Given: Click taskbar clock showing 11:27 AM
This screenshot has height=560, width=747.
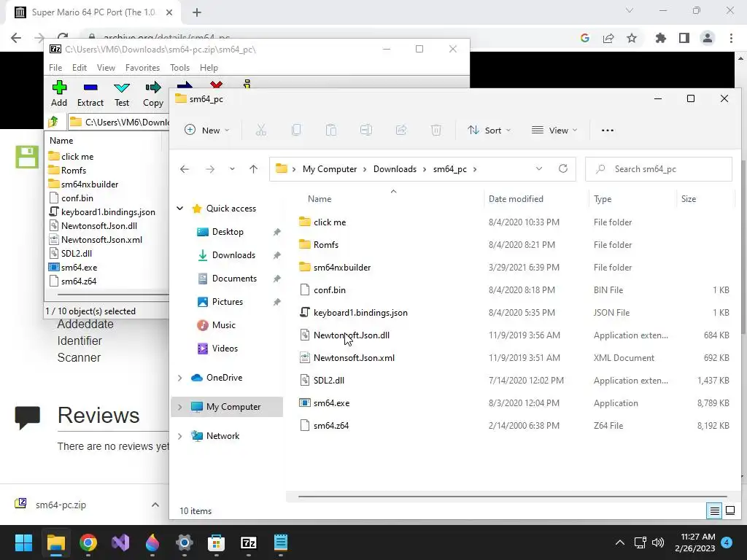Looking at the screenshot, I should pos(695,542).
